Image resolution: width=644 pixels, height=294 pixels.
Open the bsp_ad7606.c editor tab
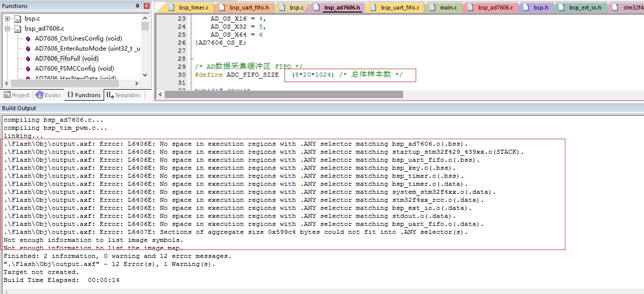point(490,8)
